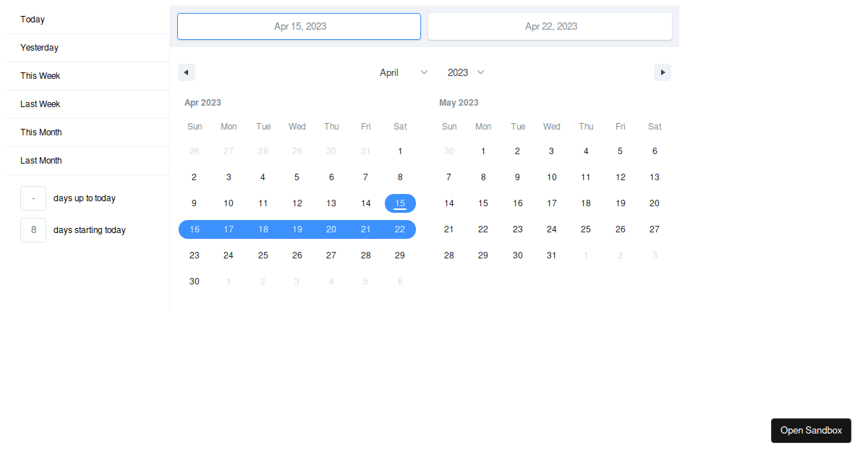Choose the Last Week preset
868x456 pixels.
[41, 104]
